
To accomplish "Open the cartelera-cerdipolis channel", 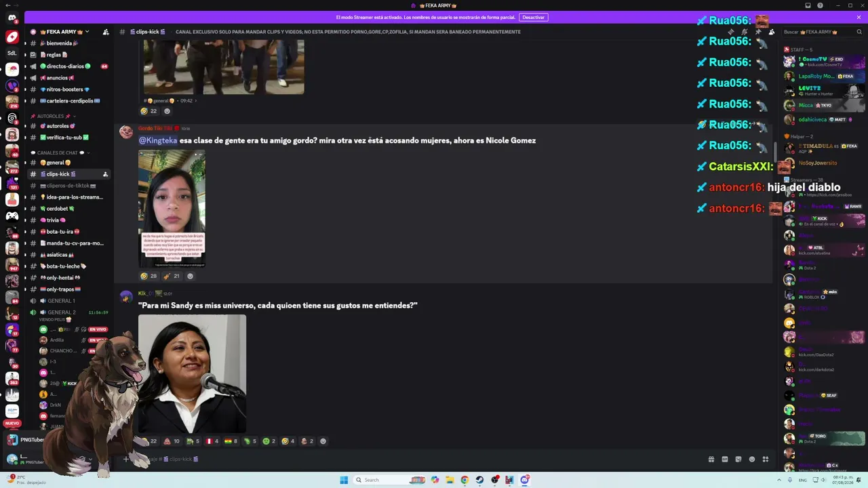I will click(x=68, y=101).
